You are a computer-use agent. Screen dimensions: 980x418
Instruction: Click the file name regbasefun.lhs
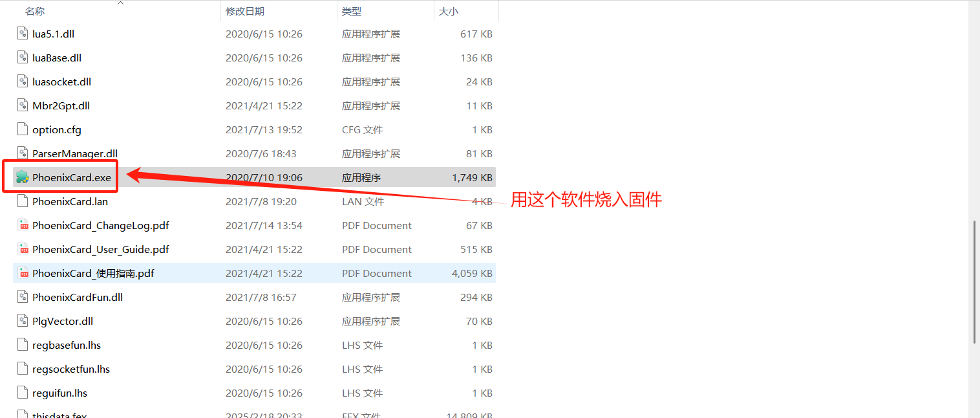coord(67,345)
